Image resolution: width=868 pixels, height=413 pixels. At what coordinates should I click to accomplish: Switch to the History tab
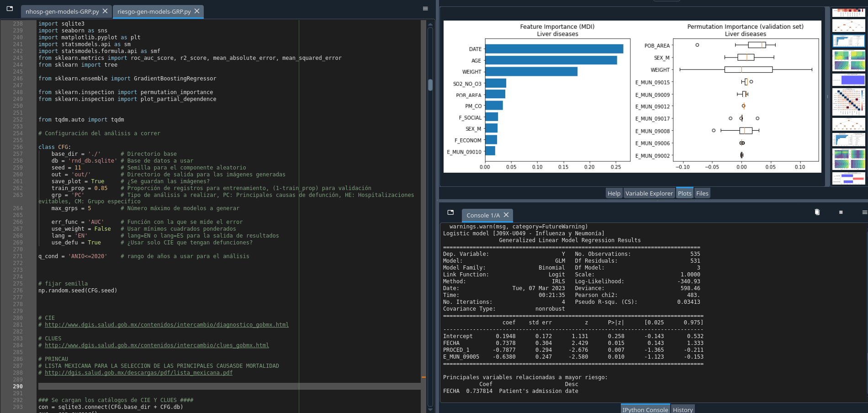click(683, 409)
